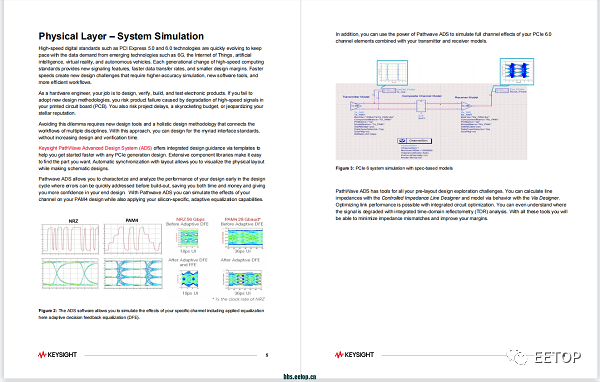Click the composite channel model block

421,106
